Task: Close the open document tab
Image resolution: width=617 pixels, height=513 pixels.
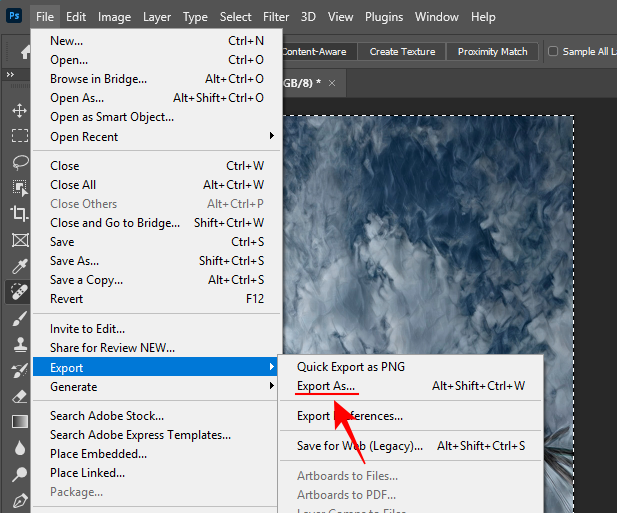Action: (x=332, y=83)
